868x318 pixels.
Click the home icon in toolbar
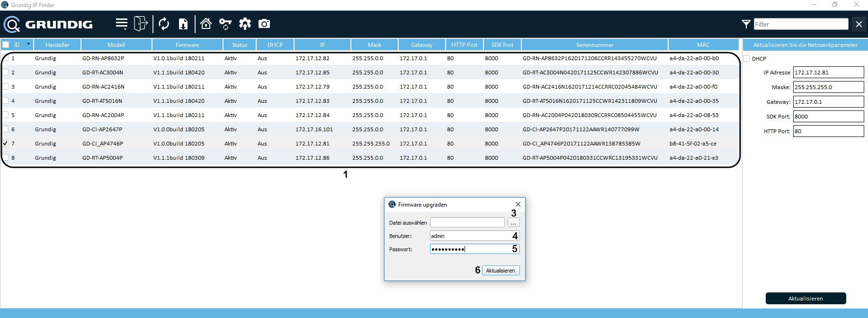206,24
